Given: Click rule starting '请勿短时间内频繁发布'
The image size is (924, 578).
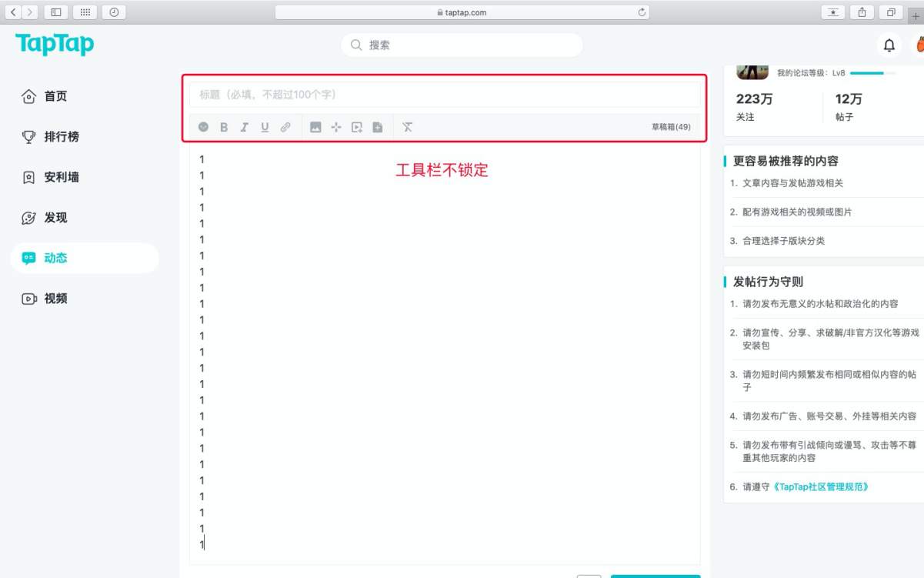Looking at the screenshot, I should click(x=829, y=381).
